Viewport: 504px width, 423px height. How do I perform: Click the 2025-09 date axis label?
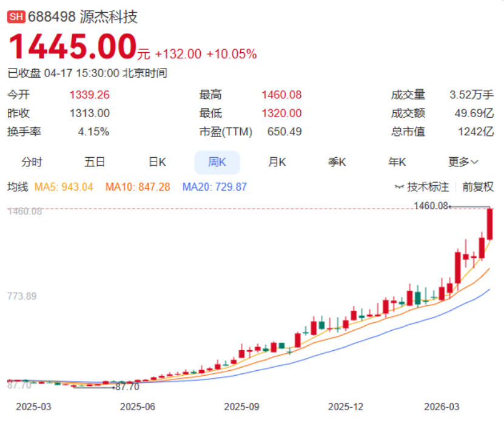coord(242,406)
